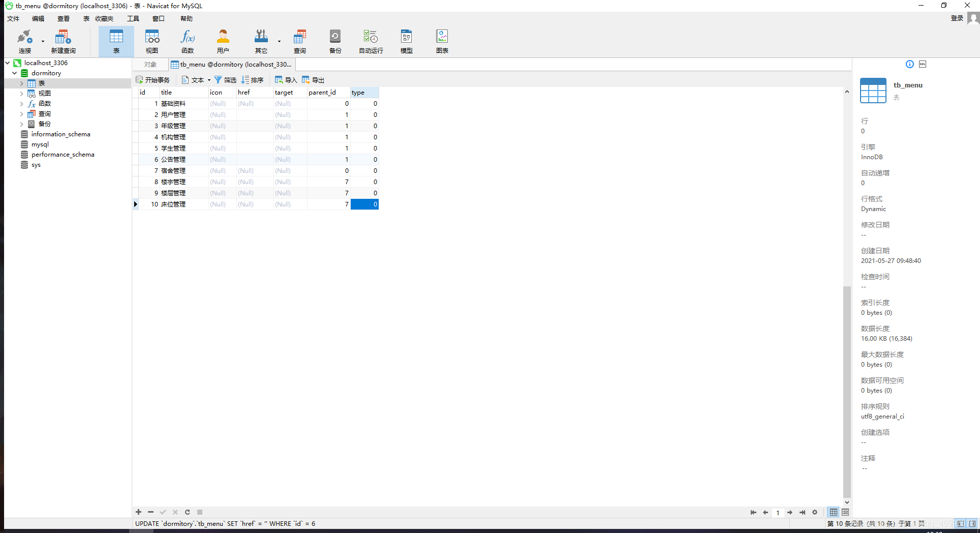Click the Others (其它) toolbar icon
The image size is (980, 533).
(x=261, y=42)
